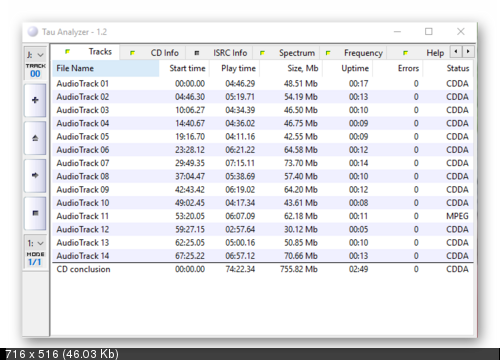Select row AudioTrack 04
The height and width of the screenshot is (360, 500).
[x=263, y=123]
